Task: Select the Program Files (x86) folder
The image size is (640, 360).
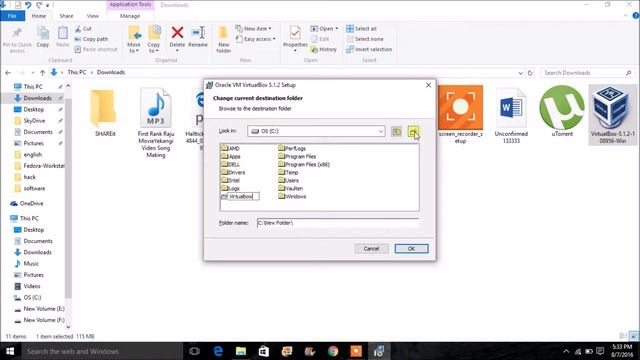Action: pyautogui.click(x=304, y=164)
